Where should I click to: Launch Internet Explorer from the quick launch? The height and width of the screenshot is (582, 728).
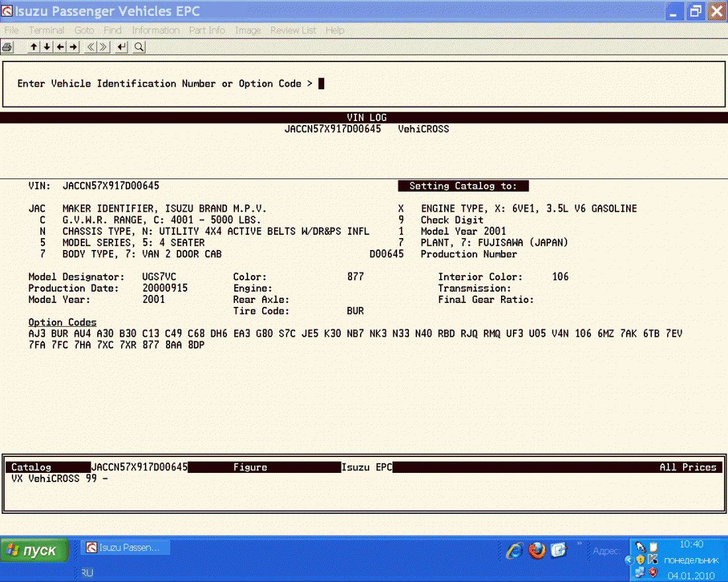tap(514, 550)
